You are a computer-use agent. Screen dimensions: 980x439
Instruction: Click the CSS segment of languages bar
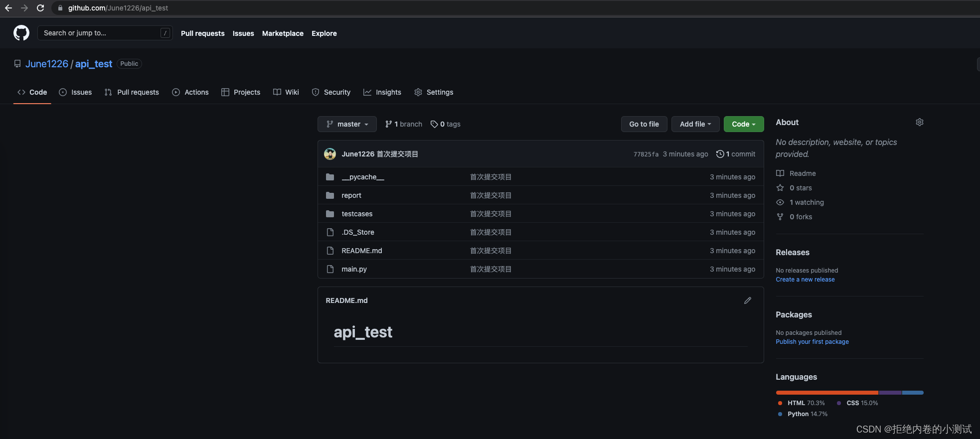(890, 393)
